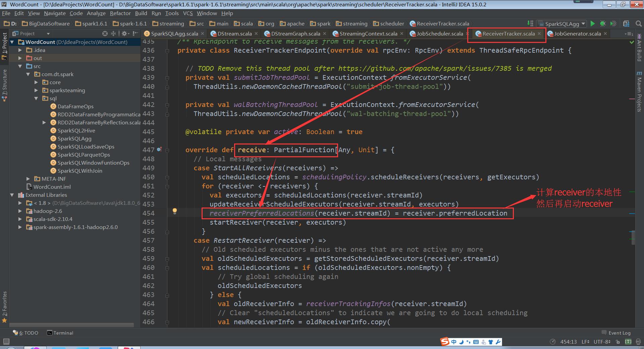Expand the .idea folder
Viewport: 644px width, 349px height.
[20, 50]
